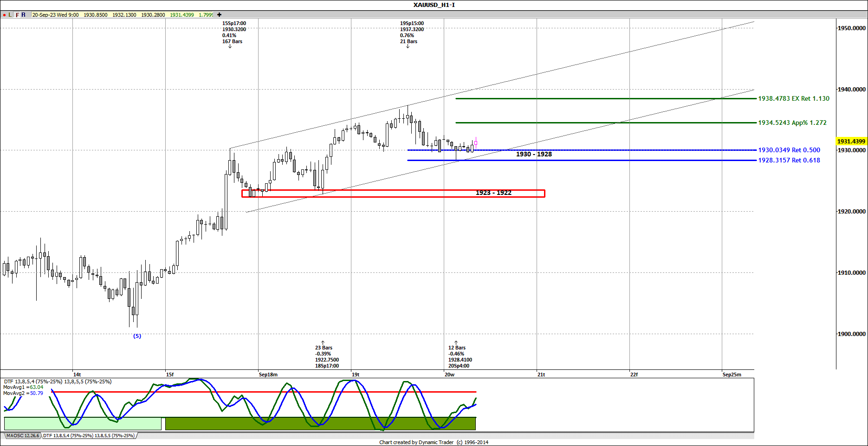Click the red status dot indicator
Screen dimensions: 868x446
[4, 14]
